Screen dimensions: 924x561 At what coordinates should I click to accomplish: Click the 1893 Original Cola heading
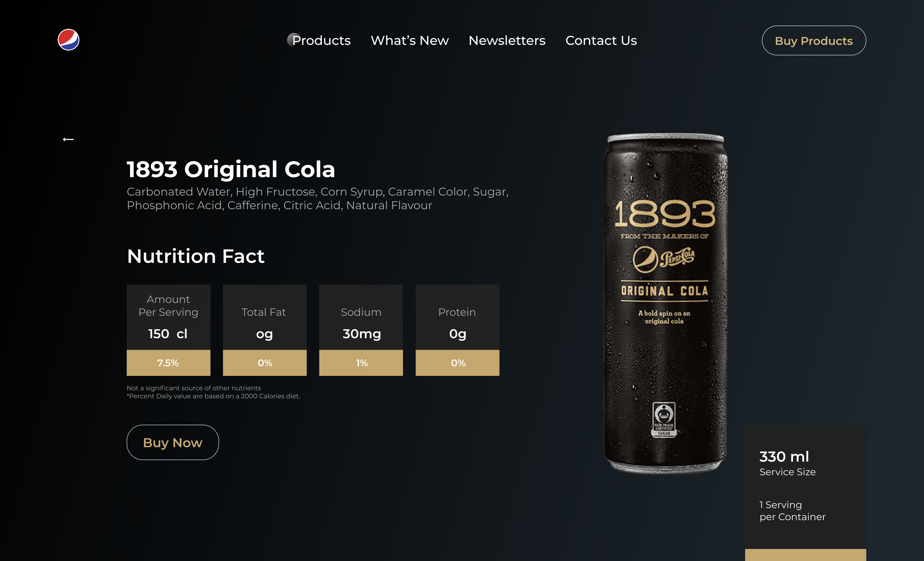pyautogui.click(x=231, y=169)
